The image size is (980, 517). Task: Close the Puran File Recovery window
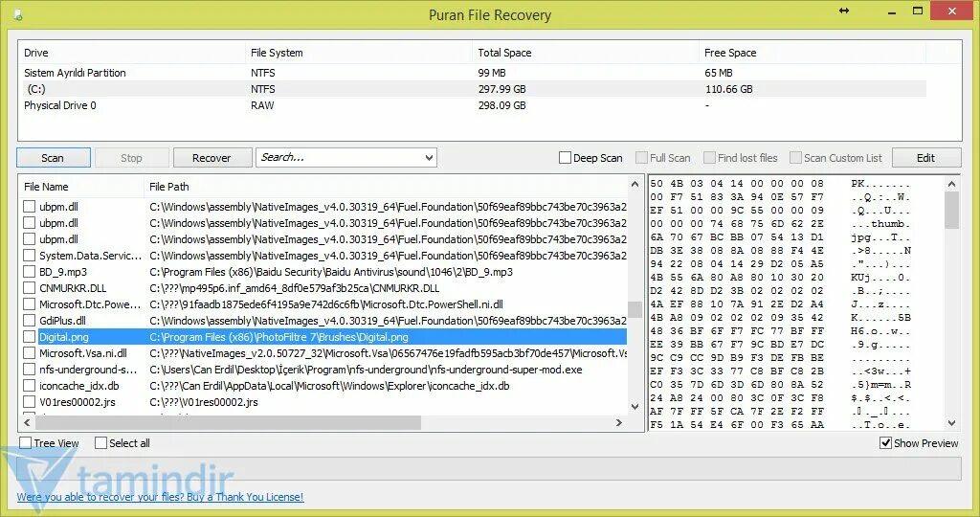click(x=952, y=11)
